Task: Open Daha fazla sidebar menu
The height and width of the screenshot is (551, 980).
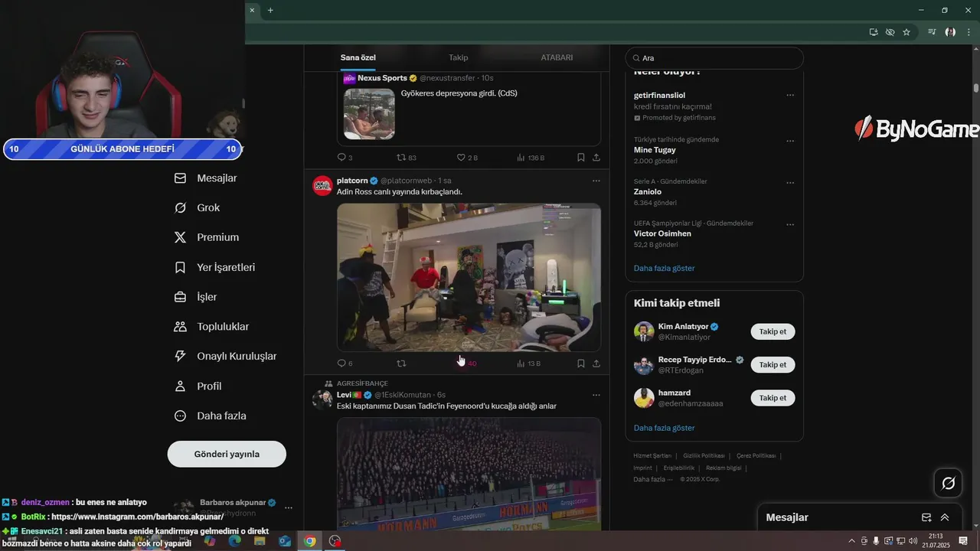Action: tap(211, 416)
